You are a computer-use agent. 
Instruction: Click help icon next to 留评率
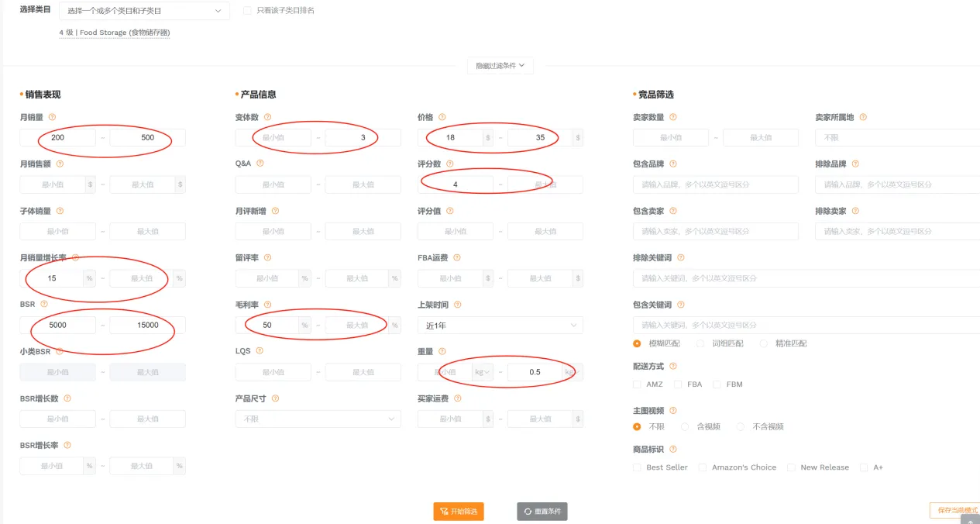267,257
